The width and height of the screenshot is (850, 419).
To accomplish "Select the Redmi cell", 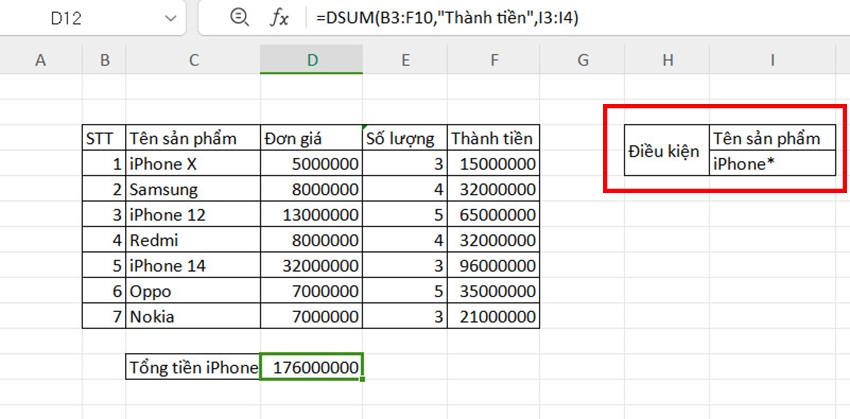I will click(x=193, y=240).
